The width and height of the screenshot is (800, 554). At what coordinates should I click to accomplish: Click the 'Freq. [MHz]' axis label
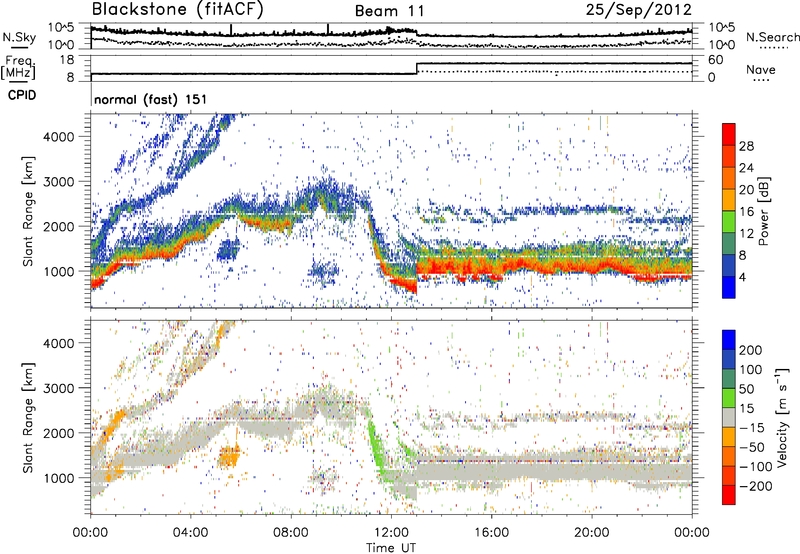click(19, 68)
